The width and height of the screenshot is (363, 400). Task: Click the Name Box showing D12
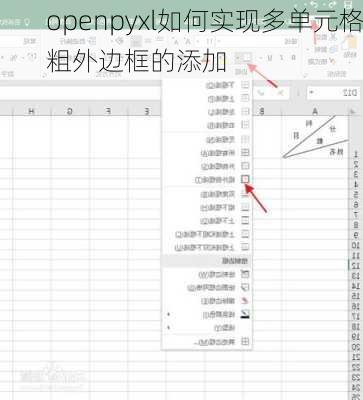coord(337,93)
